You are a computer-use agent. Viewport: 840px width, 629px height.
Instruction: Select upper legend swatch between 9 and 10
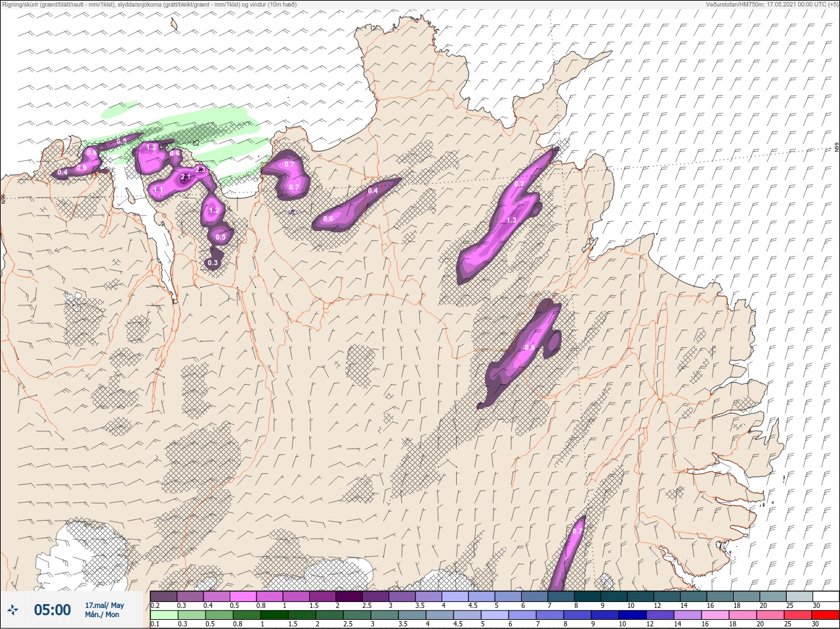coord(615,596)
